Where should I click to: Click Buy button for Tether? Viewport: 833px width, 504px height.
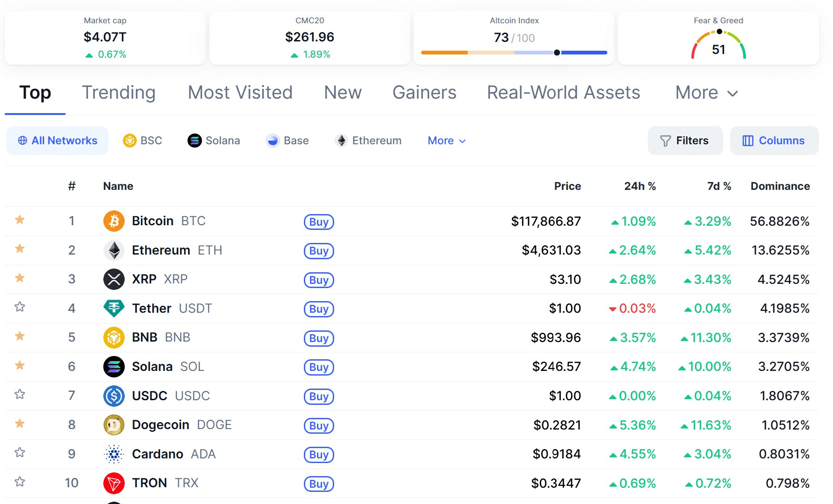pos(319,309)
